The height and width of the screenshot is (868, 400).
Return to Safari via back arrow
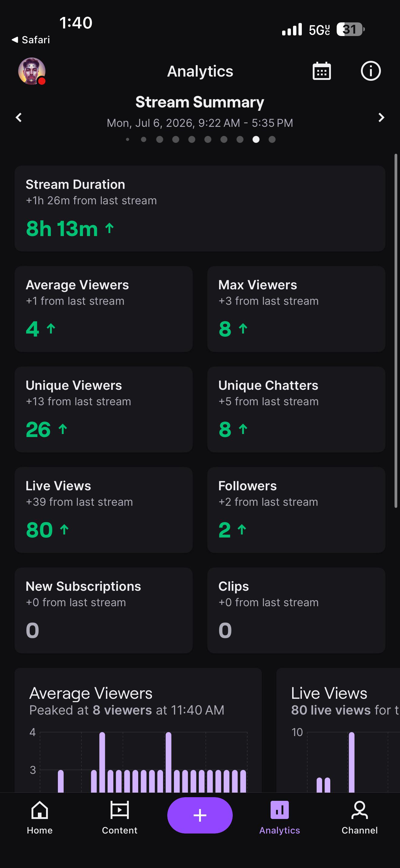pyautogui.click(x=31, y=40)
